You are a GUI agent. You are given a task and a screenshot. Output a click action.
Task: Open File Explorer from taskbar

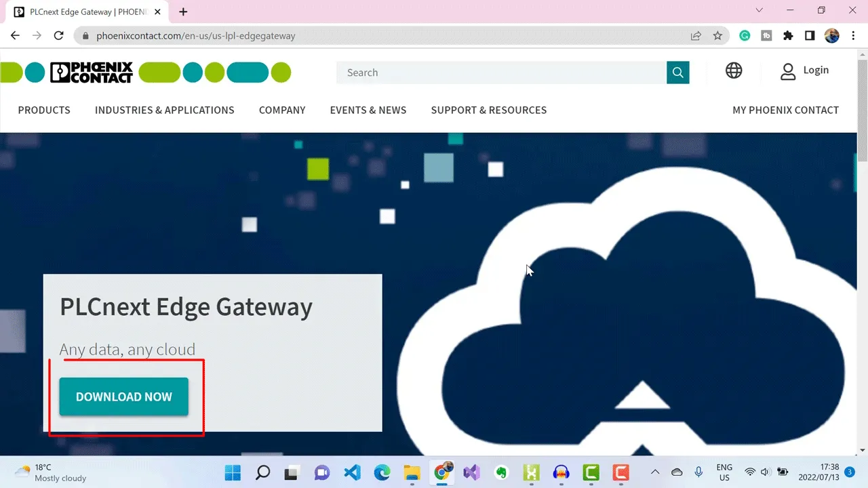click(x=412, y=472)
